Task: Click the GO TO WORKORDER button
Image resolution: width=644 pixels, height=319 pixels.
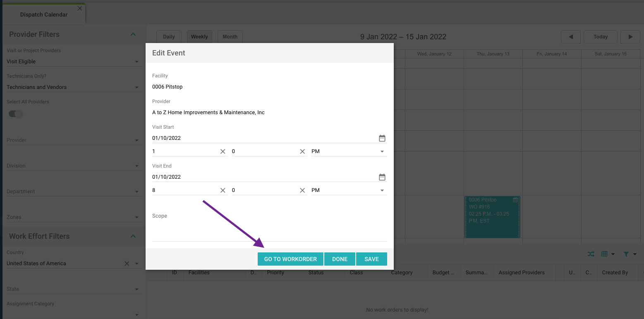Action: (x=290, y=259)
